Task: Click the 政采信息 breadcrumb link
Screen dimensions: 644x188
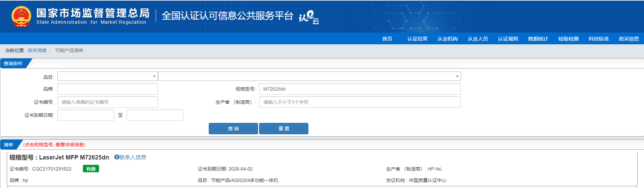Action: [37, 50]
